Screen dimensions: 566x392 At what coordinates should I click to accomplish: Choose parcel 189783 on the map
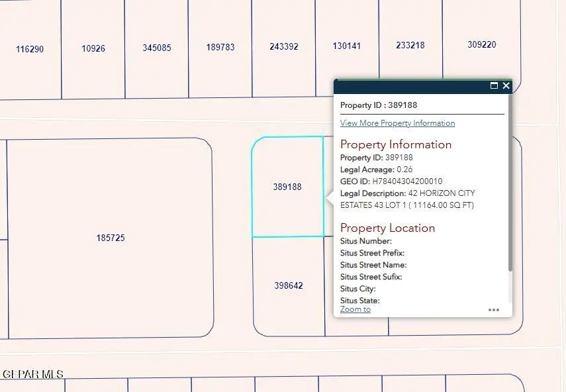(x=220, y=48)
